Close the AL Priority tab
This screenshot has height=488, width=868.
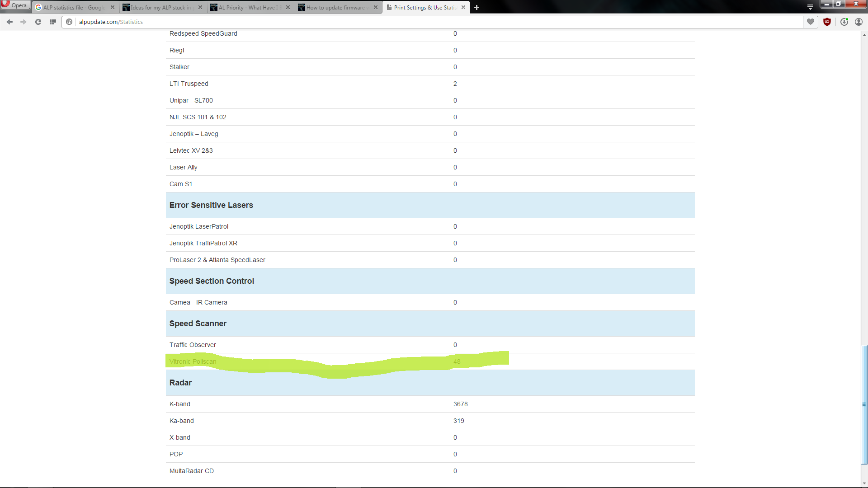tap(288, 7)
